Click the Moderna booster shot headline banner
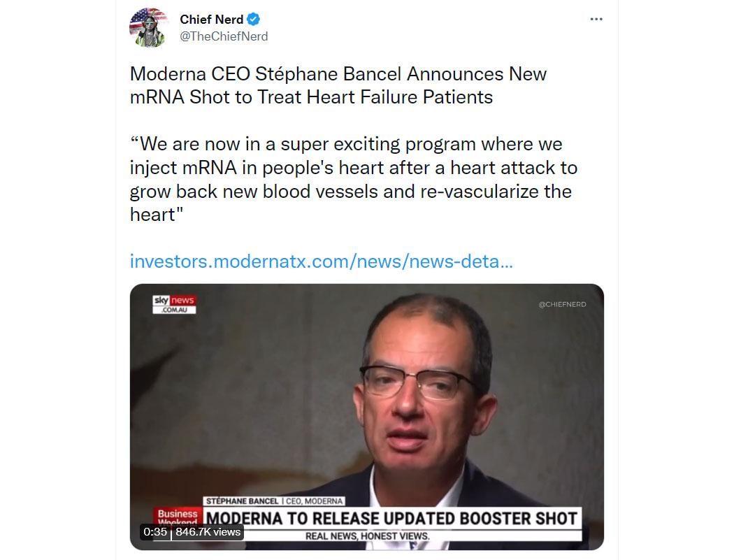 pyautogui.click(x=391, y=518)
